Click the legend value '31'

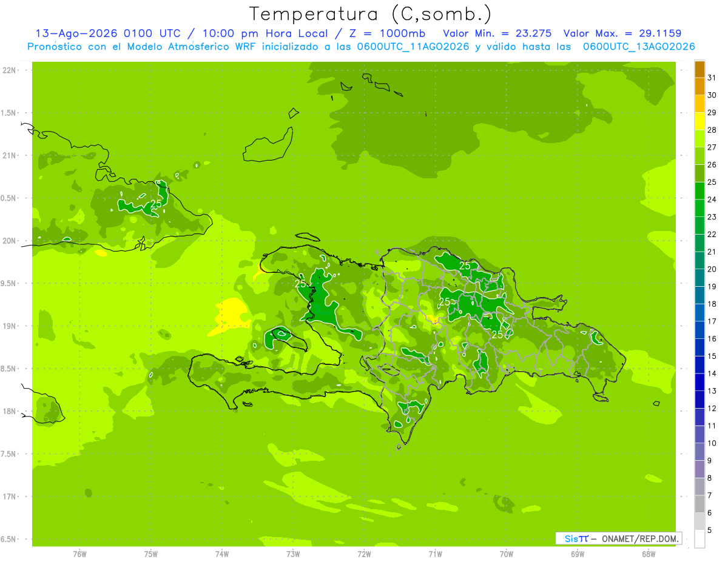(712, 78)
